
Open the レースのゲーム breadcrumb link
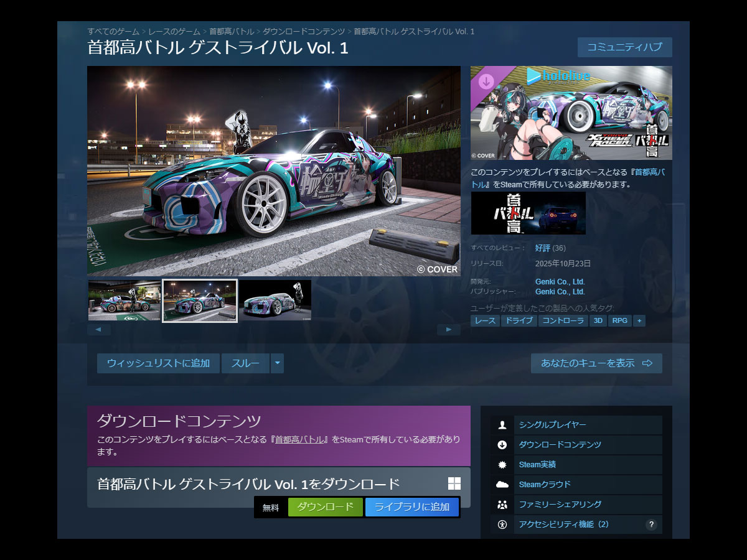(x=174, y=31)
